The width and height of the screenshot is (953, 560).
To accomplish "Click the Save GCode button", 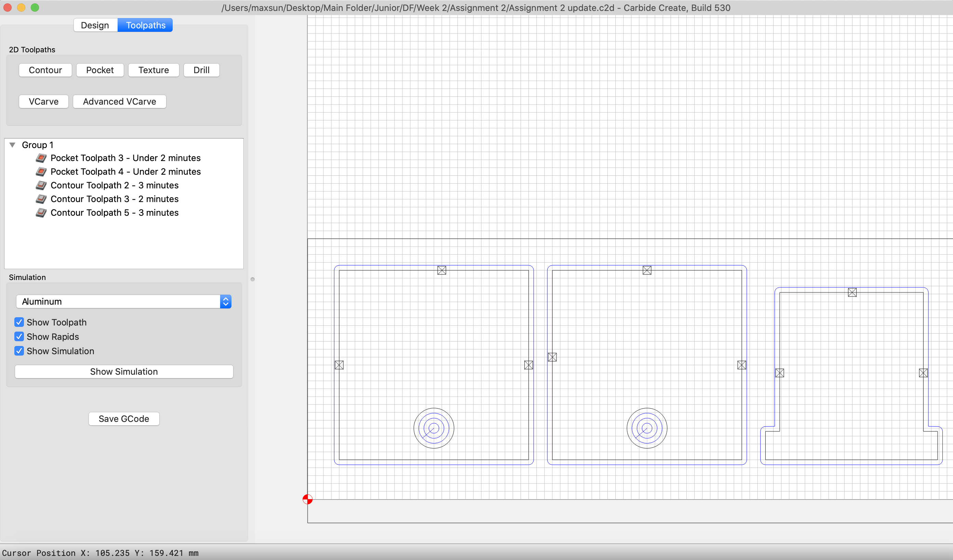I will click(x=123, y=419).
